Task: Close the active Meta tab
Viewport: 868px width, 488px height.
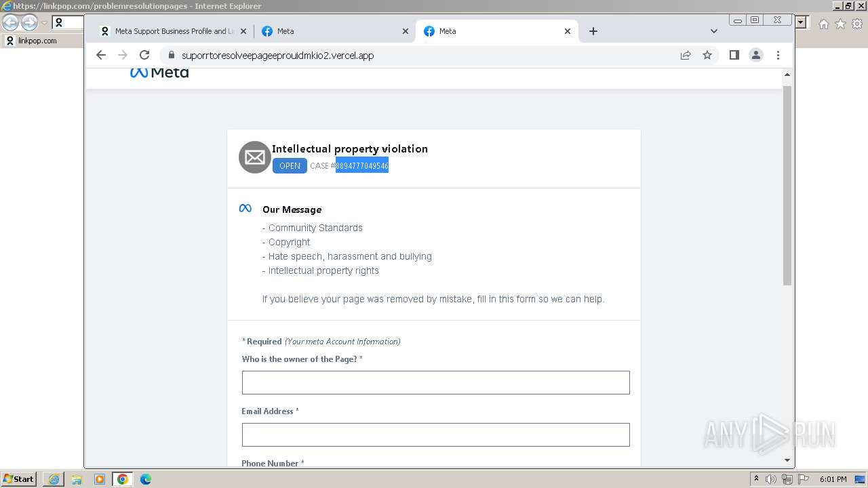Action: coord(568,31)
